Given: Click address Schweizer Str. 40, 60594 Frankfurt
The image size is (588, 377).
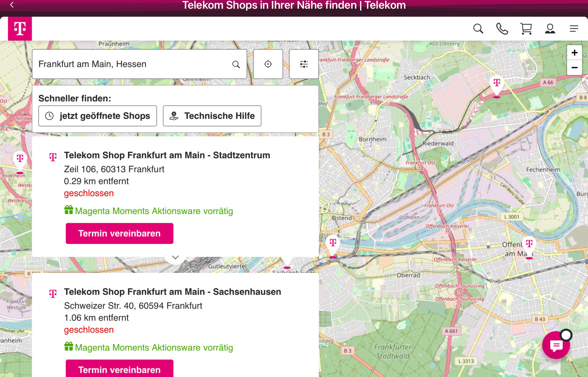Looking at the screenshot, I should point(133,306).
